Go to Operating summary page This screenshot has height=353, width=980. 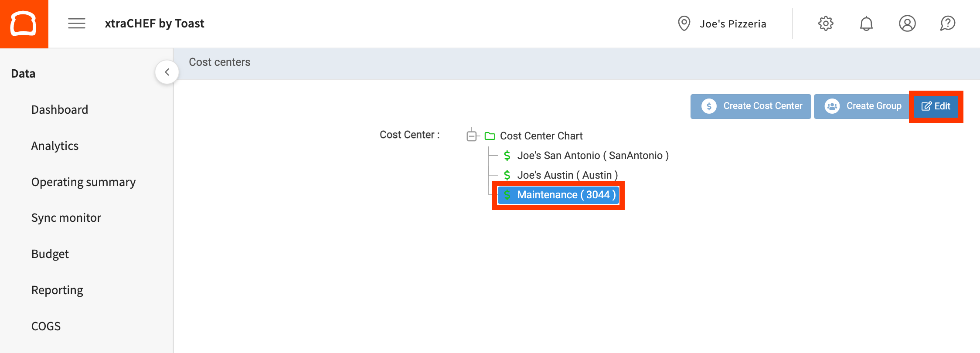tap(83, 182)
